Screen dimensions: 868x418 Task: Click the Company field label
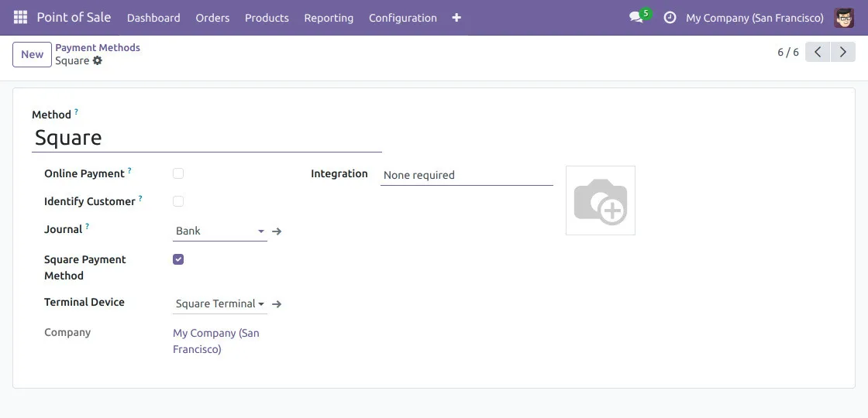[x=67, y=332]
